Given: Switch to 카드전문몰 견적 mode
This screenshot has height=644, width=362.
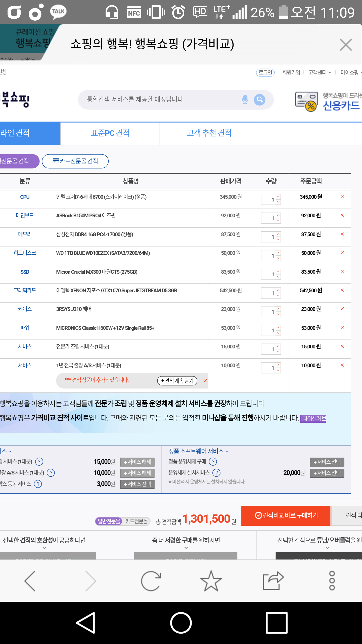Looking at the screenshot, I should [75, 161].
